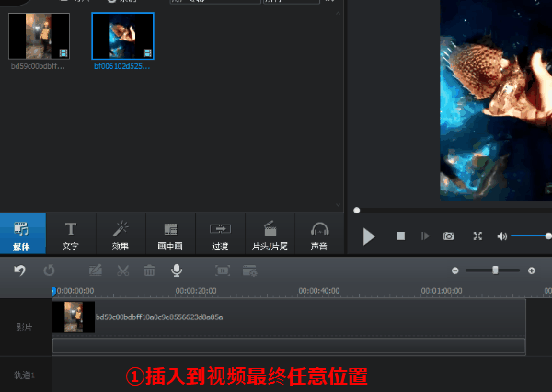Stop the preview playback

pos(400,236)
